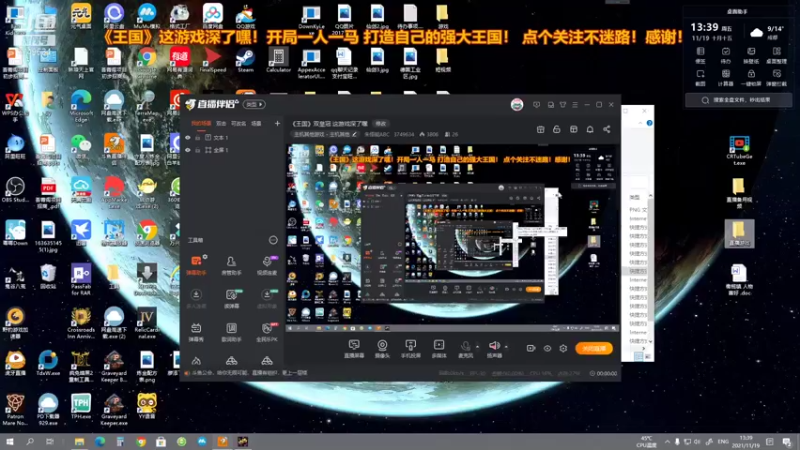Lock the 文本 1 source
The width and height of the screenshot is (800, 450).
(x=197, y=138)
